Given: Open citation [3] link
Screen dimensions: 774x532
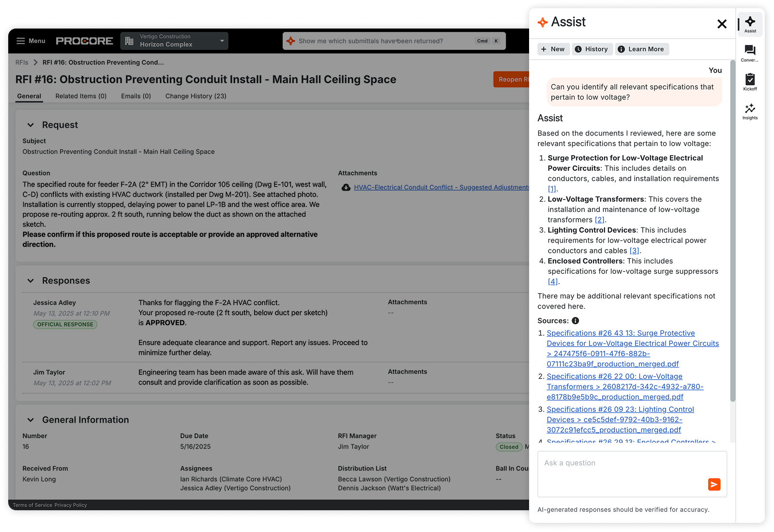Looking at the screenshot, I should 634,251.
